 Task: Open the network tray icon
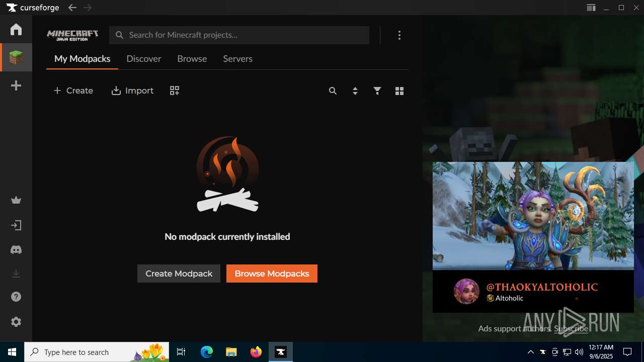pos(567,352)
